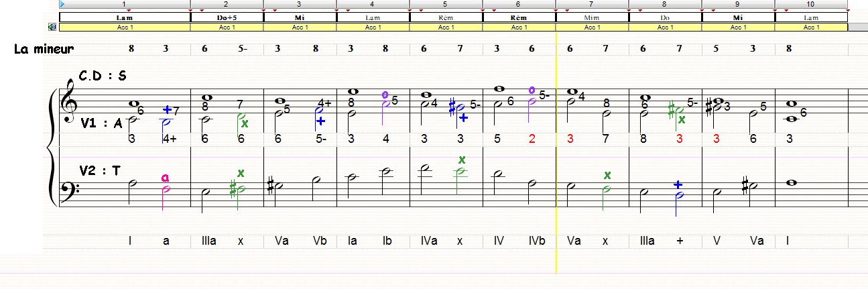This screenshot has width=868, height=289.
Task: Click the pink 'a' analysis label in bottom row
Action: click(166, 241)
